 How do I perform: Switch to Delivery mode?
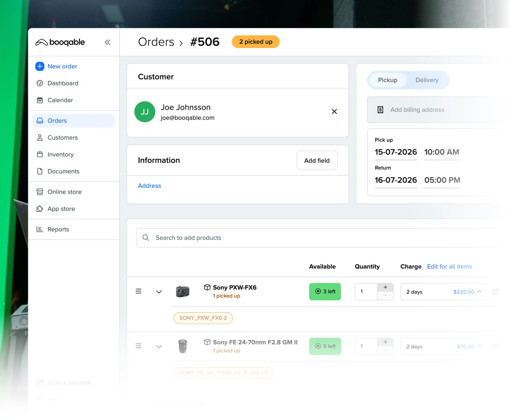[427, 80]
